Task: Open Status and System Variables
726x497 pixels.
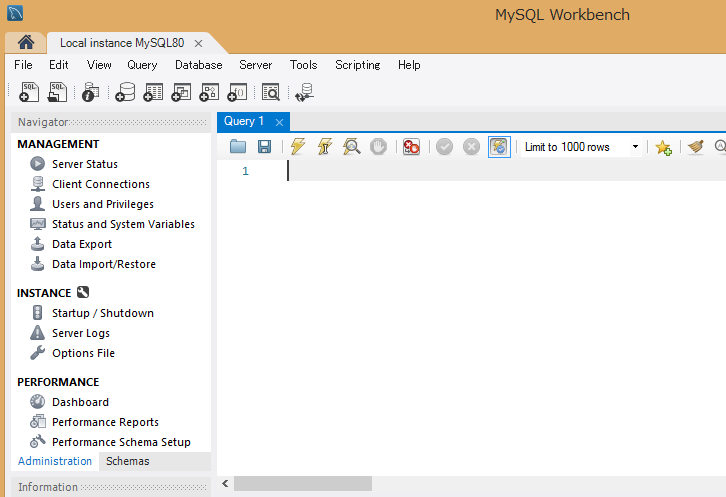Action: click(x=123, y=224)
